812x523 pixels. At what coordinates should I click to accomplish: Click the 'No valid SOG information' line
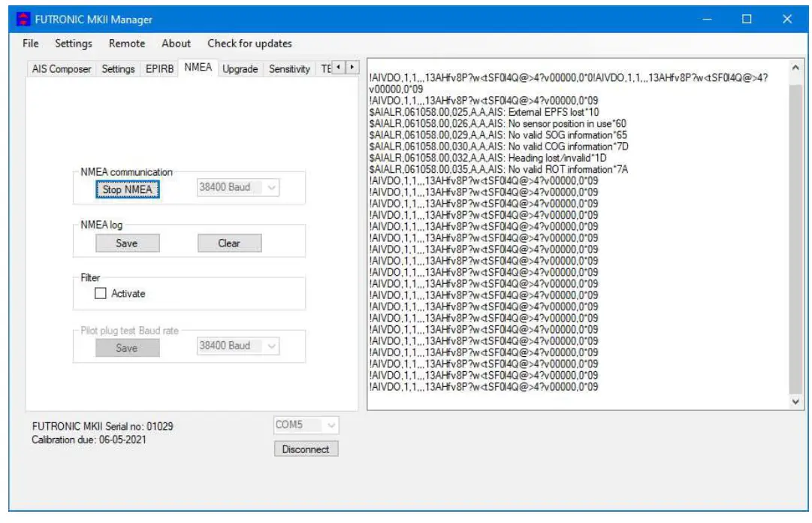498,135
